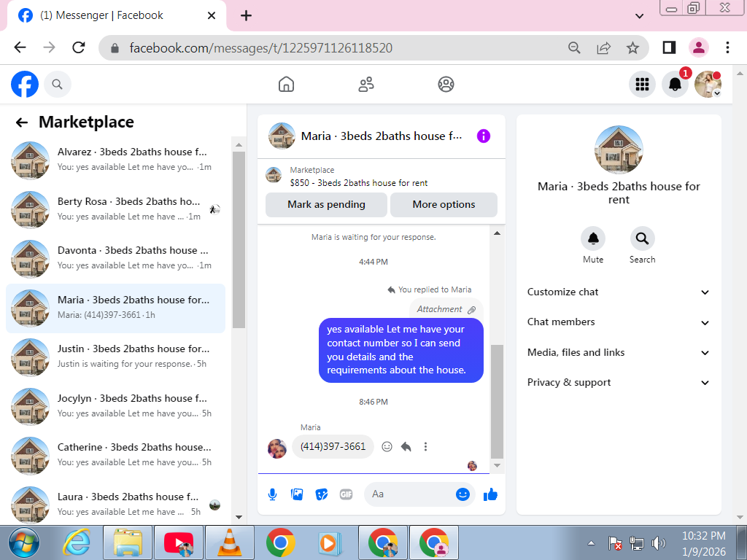This screenshot has height=560, width=747.
Task: Click More options button
Action: pyautogui.click(x=444, y=205)
